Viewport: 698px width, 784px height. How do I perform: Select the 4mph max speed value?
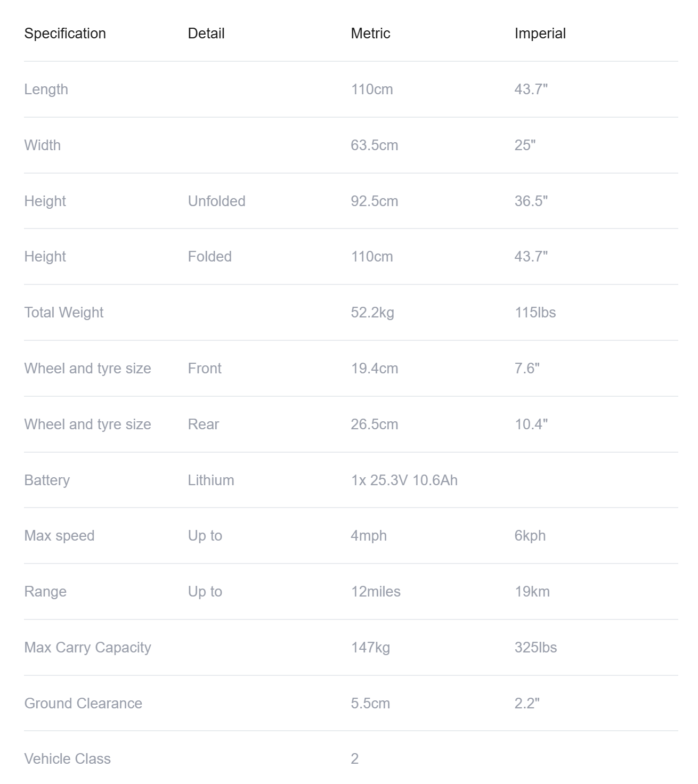pos(369,536)
